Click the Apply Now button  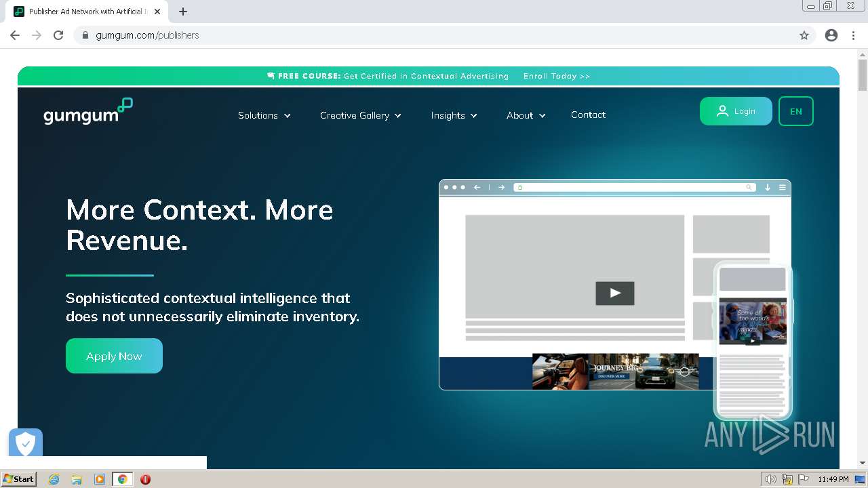coord(114,356)
